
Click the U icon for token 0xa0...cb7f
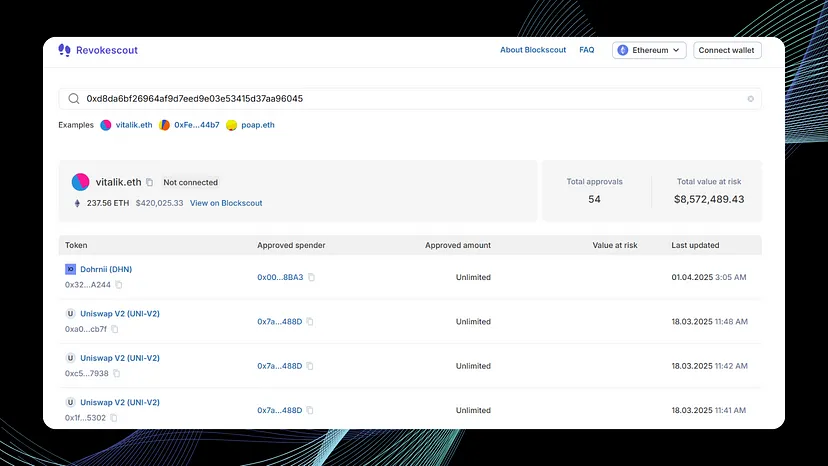tap(70, 313)
